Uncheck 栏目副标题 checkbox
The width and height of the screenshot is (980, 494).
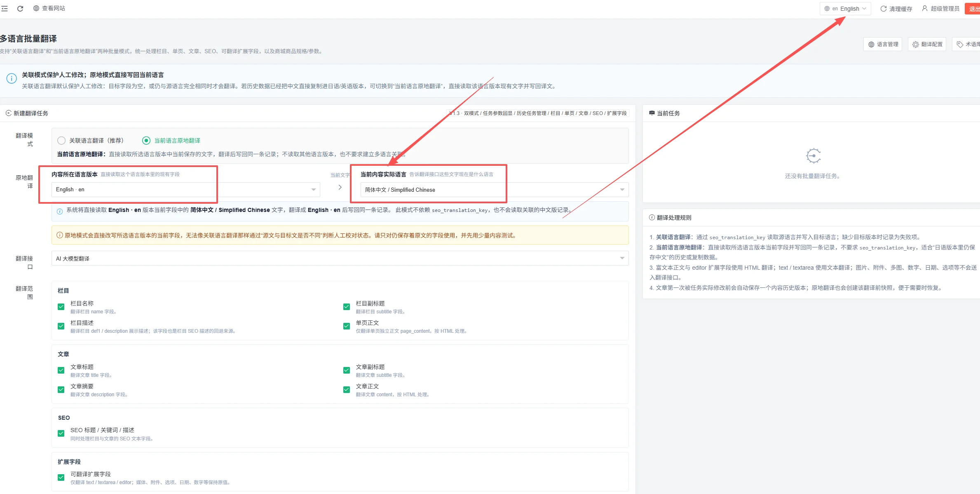pos(347,307)
